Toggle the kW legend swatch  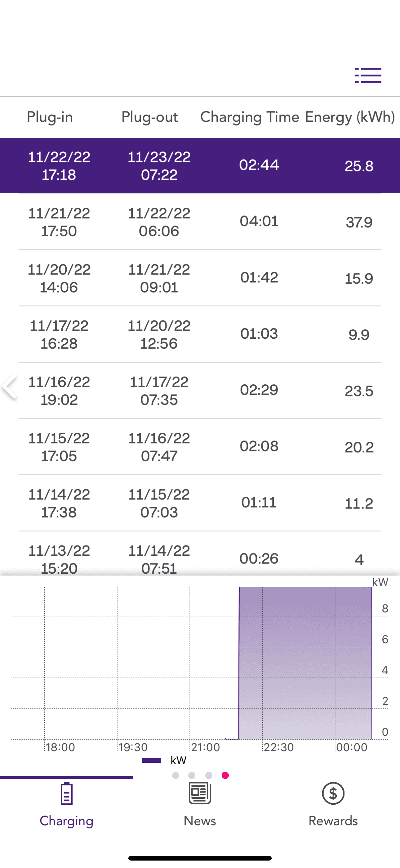(x=152, y=760)
